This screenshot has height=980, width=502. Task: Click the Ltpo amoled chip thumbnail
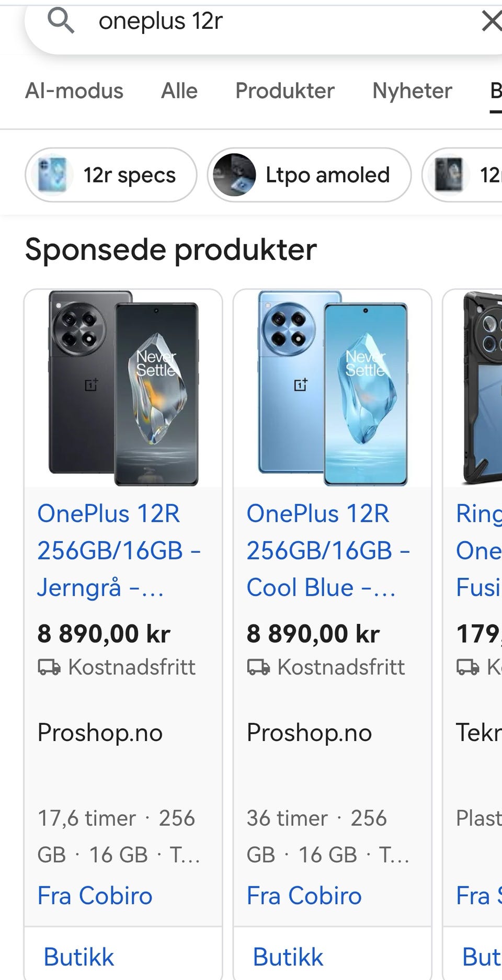coord(235,175)
